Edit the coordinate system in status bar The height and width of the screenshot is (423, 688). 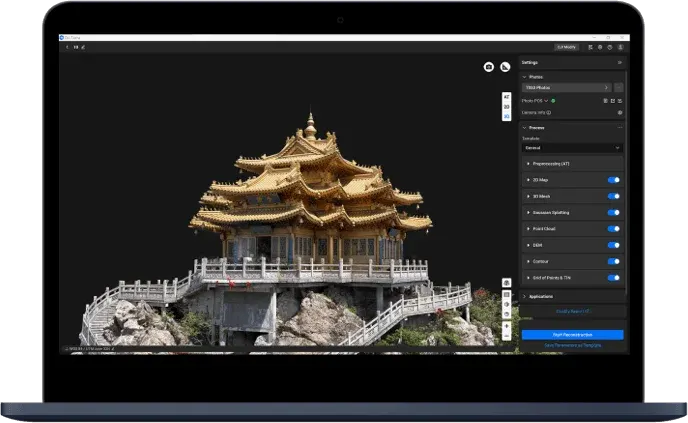[113, 349]
